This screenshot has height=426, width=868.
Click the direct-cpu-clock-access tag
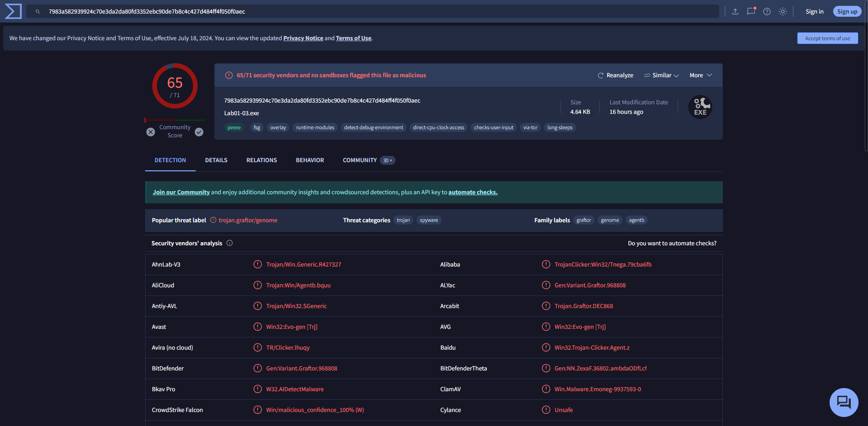pyautogui.click(x=439, y=128)
